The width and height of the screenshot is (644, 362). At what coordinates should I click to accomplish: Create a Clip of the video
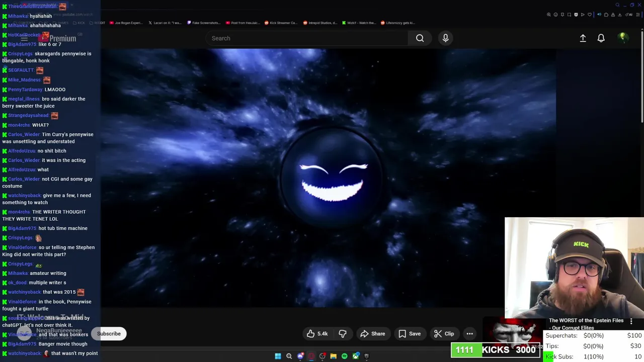[444, 334]
